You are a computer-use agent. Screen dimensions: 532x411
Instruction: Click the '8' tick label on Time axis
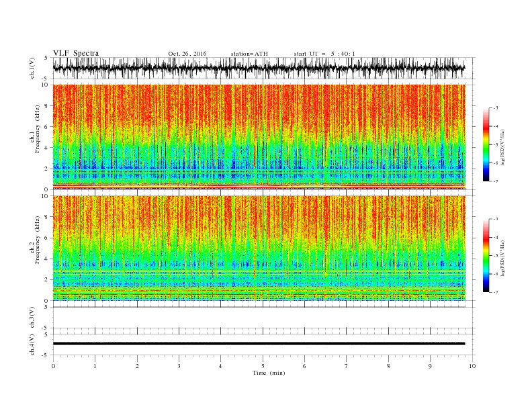click(388, 366)
